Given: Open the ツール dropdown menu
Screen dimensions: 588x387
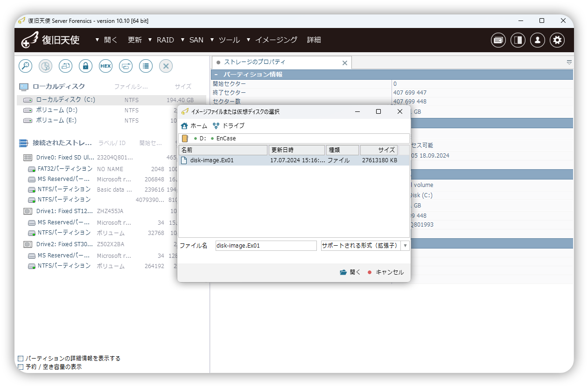Looking at the screenshot, I should point(225,40).
